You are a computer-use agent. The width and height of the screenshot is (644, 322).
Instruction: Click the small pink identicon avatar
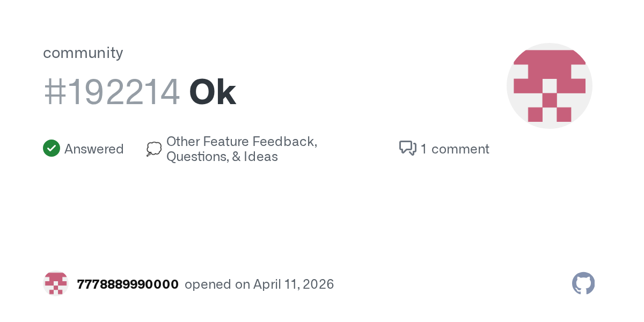56,283
